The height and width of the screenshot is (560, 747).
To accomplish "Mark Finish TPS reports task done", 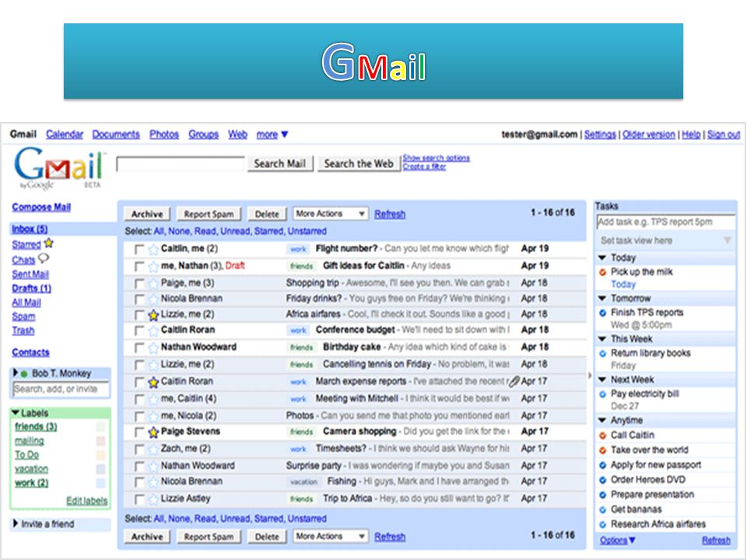I will coord(602,313).
